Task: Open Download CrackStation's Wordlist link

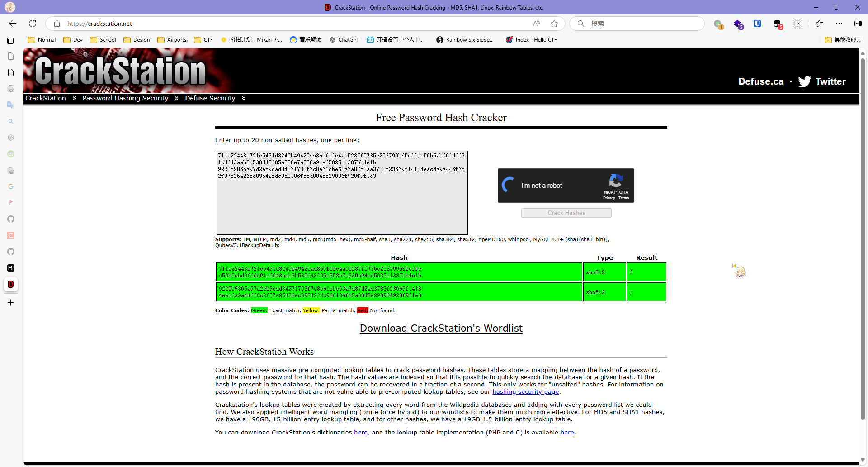Action: click(441, 328)
